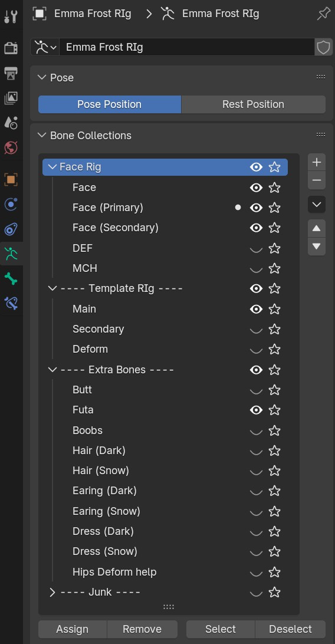
Task: Click the Pose panel drag-handle dots
Action: 321,77
